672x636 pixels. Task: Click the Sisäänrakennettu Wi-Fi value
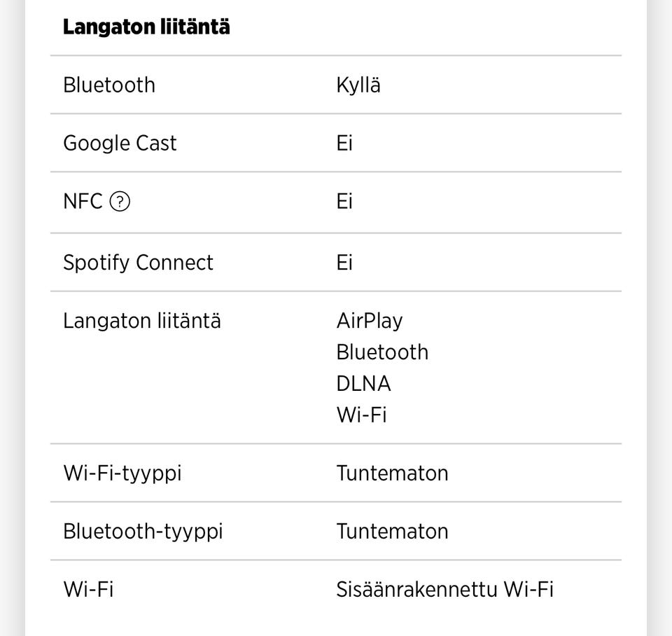coord(444,589)
